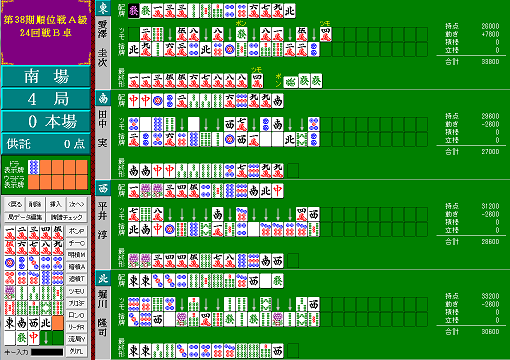Open 局データ編集 round data editor
Screen dimensions: 510x360
pos(25,217)
